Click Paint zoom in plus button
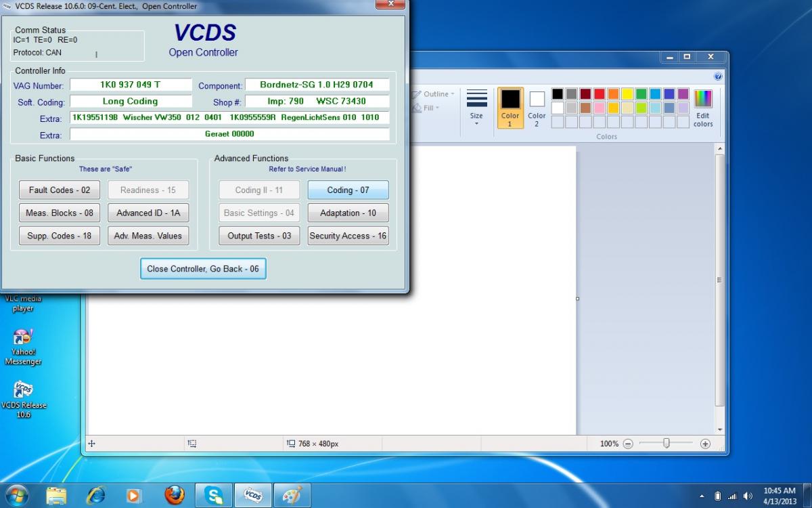 pos(705,444)
